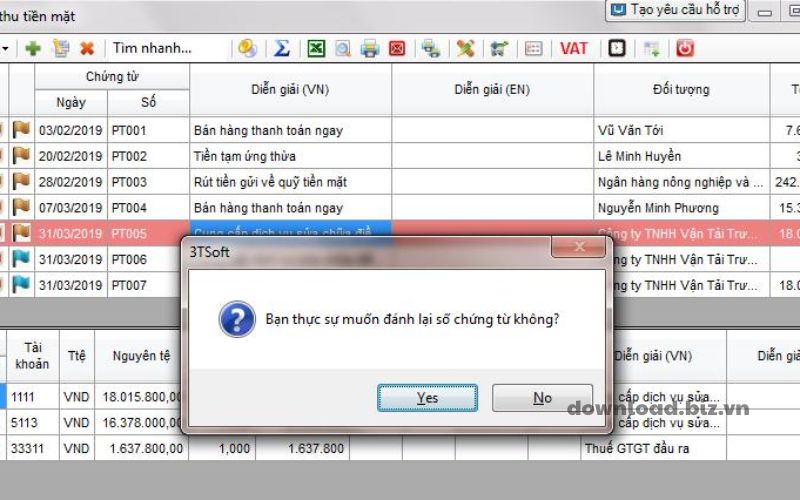The height and width of the screenshot is (500, 800).
Task: Click the red square X icon
Action: click(397, 48)
